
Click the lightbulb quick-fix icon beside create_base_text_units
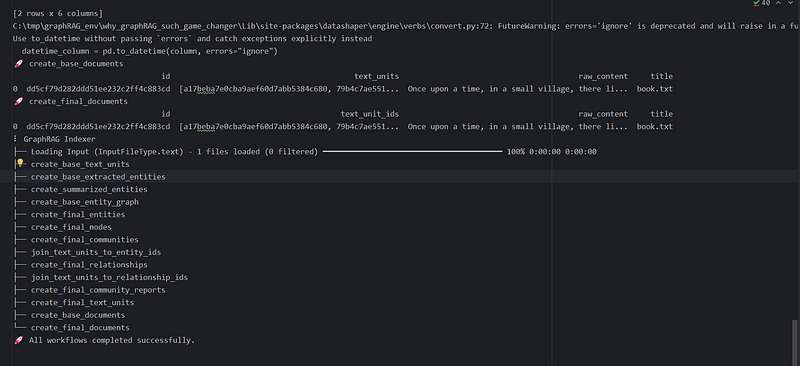coord(20,163)
